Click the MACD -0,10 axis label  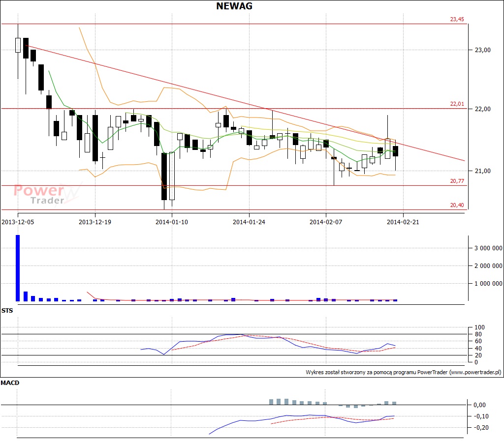click(x=481, y=416)
